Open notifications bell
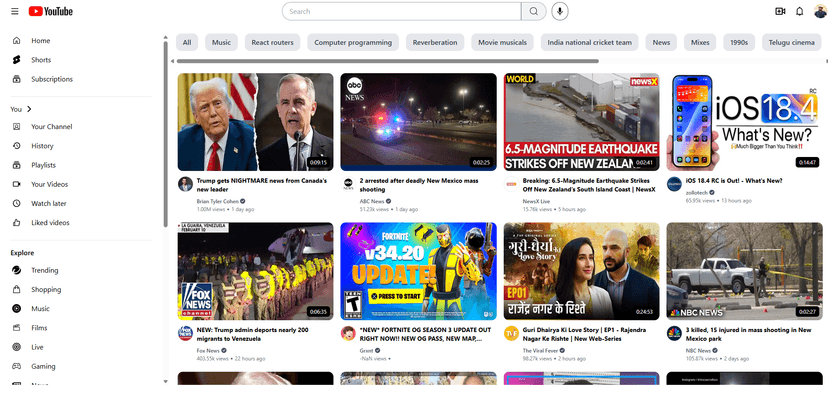 (x=799, y=11)
